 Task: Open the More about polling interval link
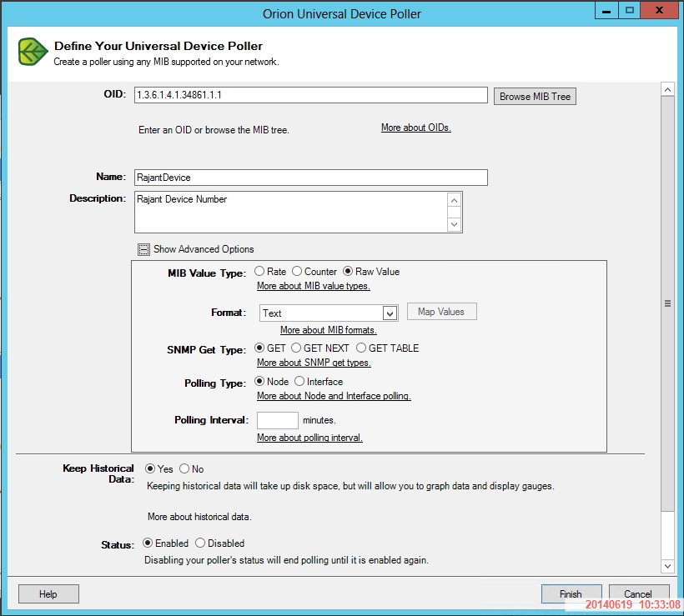pyautogui.click(x=309, y=438)
